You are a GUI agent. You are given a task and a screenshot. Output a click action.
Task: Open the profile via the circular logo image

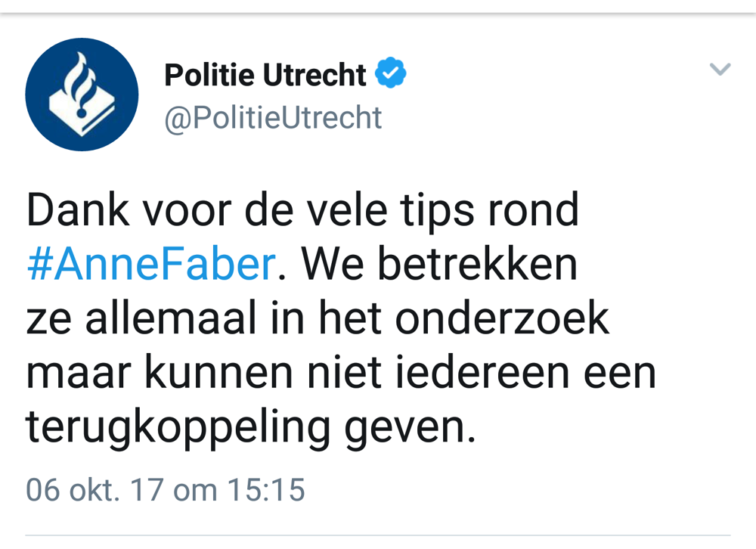click(x=82, y=94)
